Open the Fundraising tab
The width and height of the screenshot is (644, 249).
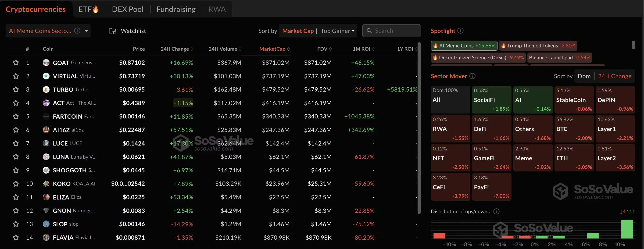[176, 9]
